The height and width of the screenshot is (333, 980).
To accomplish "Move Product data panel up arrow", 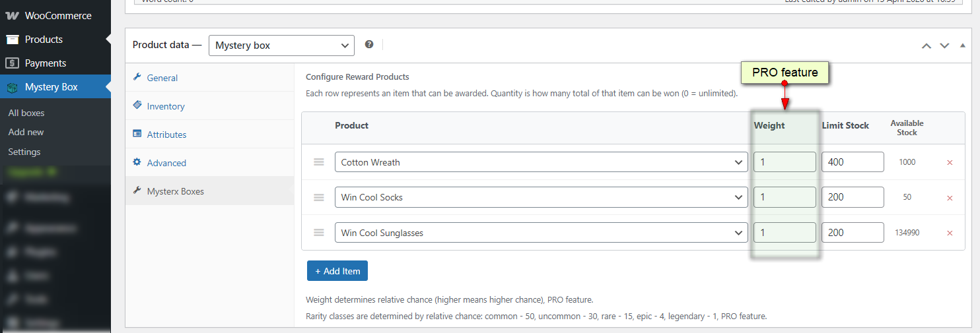I will pyautogui.click(x=927, y=45).
